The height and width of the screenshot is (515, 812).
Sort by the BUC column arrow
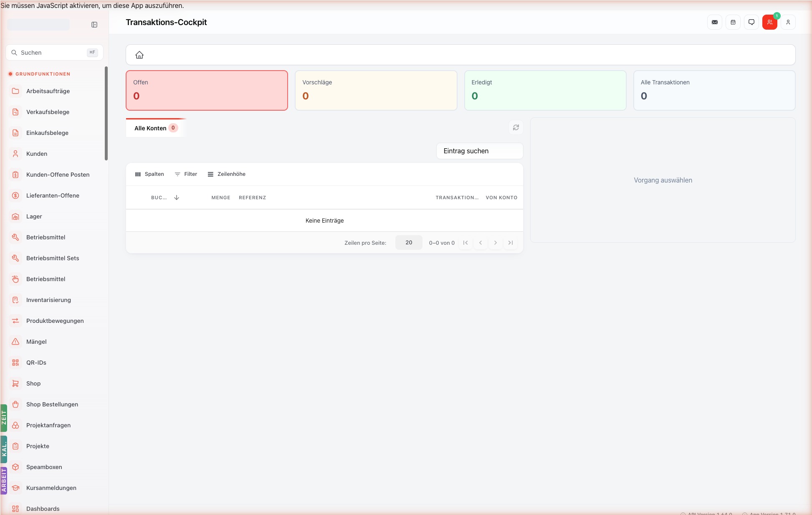click(177, 198)
